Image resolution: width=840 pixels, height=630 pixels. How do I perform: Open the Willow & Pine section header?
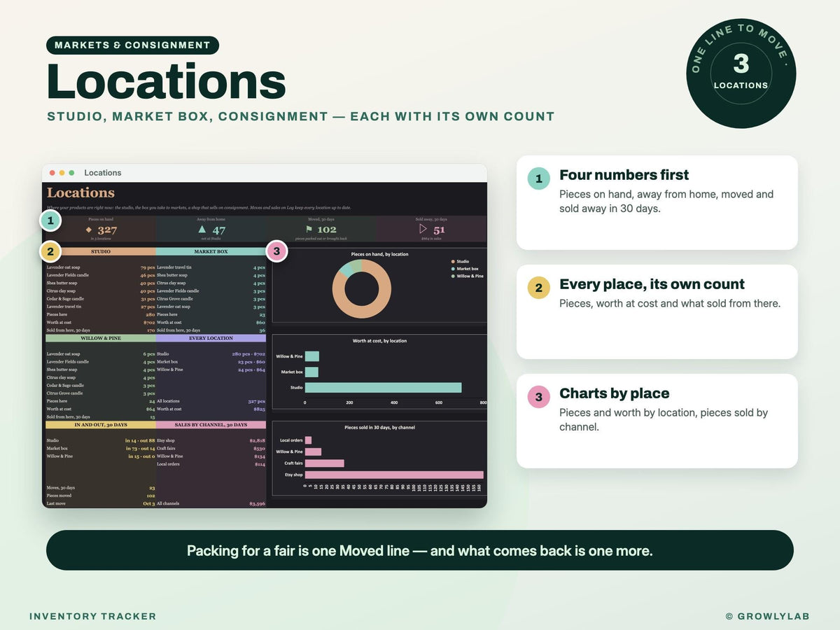click(101, 338)
